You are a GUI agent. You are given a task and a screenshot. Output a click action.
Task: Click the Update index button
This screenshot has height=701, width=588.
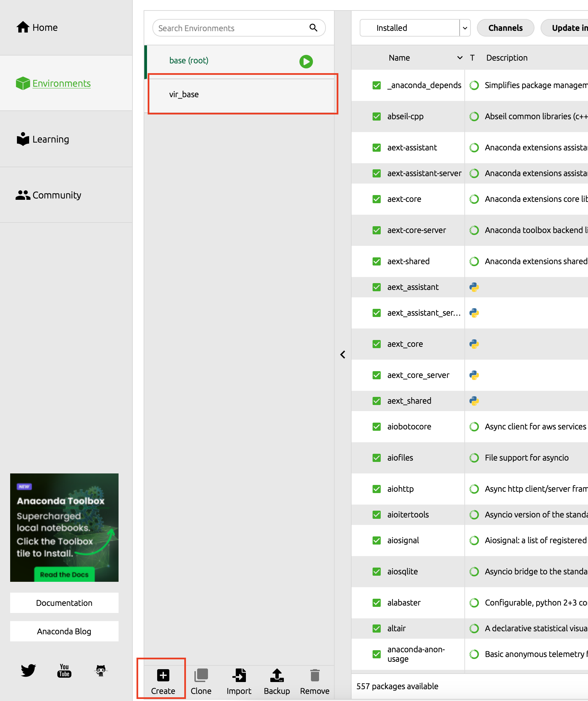(x=565, y=28)
